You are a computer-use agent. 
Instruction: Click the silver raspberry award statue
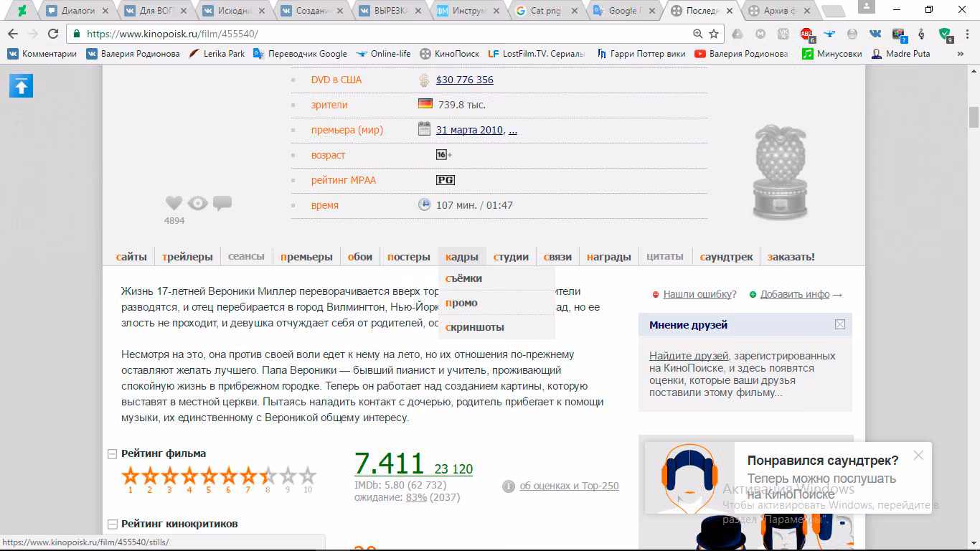780,172
